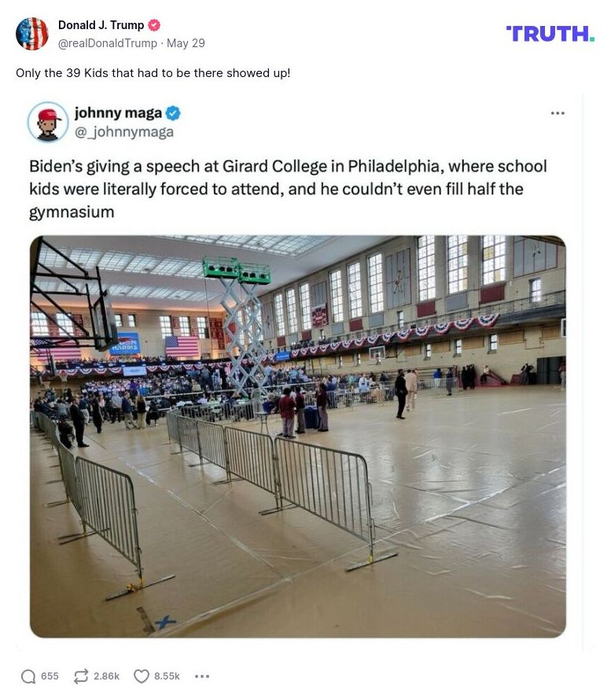This screenshot has height=700, width=611.
Task: Click the 655 replies count
Action: [50, 676]
